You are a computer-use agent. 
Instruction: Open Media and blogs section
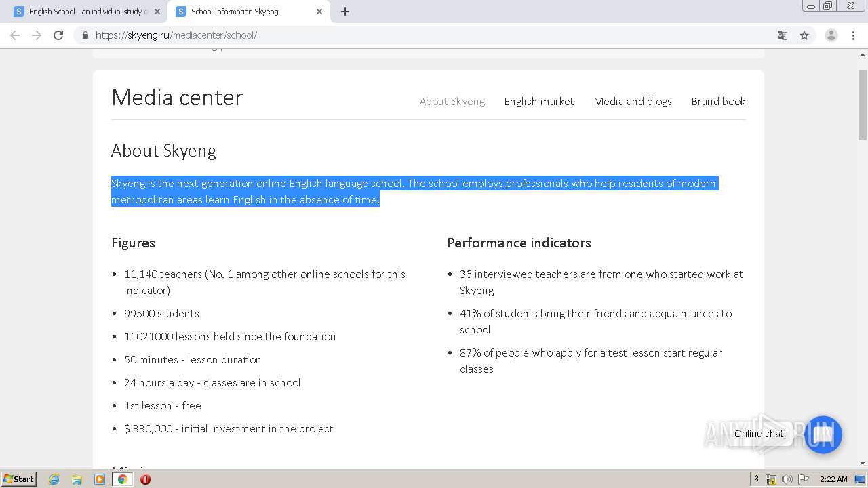click(633, 102)
